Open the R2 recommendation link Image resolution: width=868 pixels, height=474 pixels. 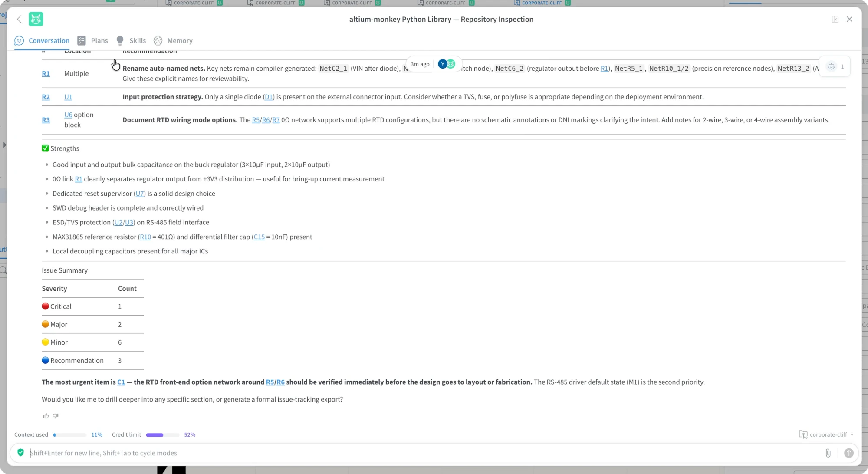click(x=46, y=97)
